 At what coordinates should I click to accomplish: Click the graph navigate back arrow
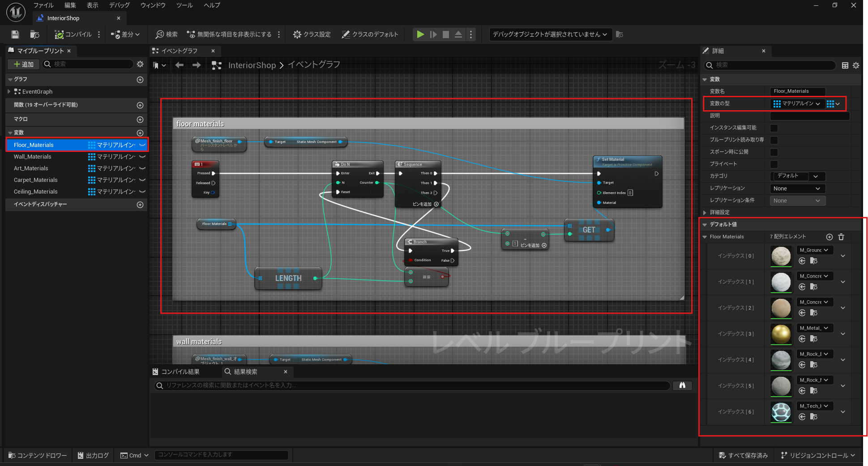(x=180, y=65)
